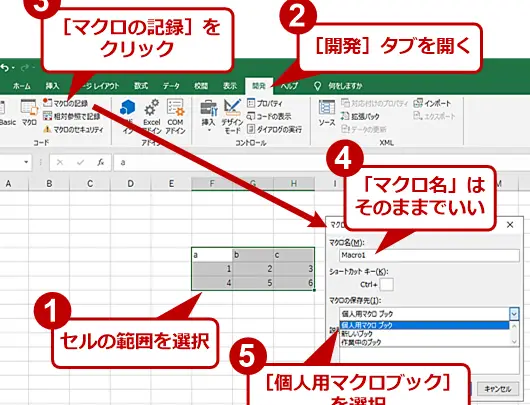Click the Ctrl+ shortcut key box
Screen dimensions: 530x405
387,284
